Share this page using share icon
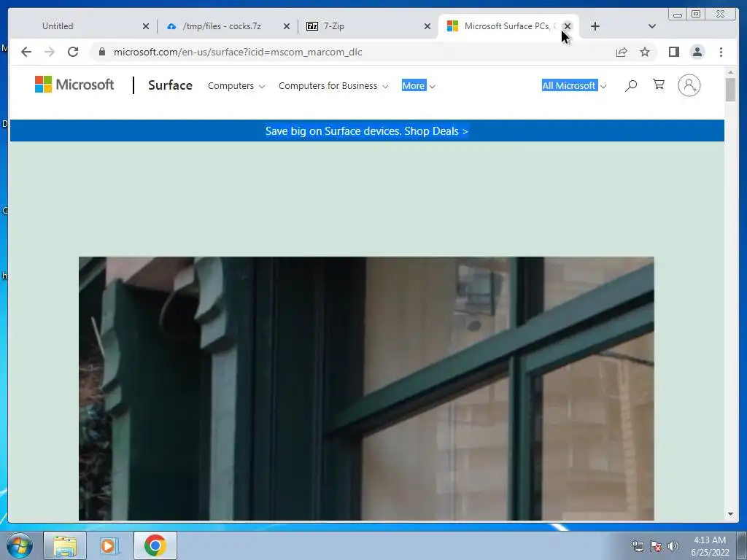The image size is (747, 560). (622, 52)
